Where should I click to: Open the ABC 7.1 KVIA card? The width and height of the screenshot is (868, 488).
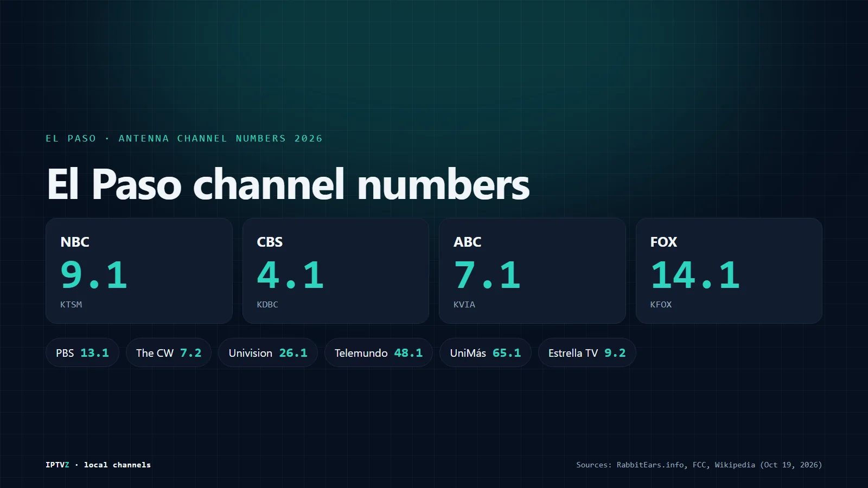(x=532, y=271)
